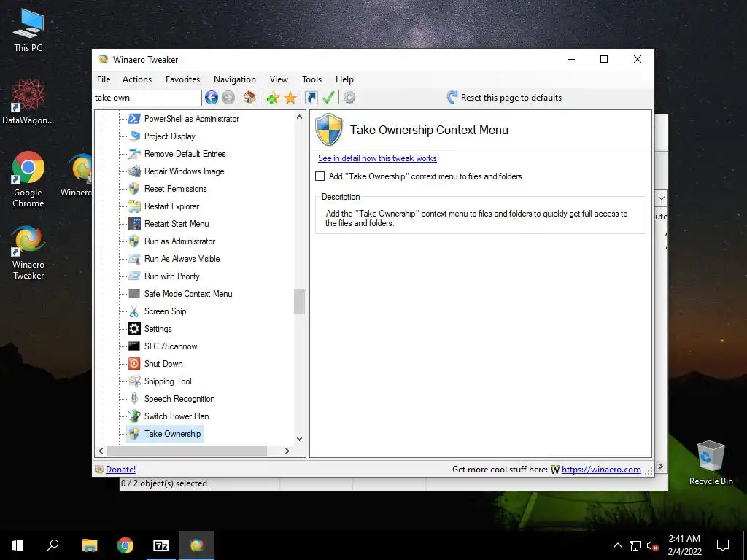Open File Explorer from the taskbar
The height and width of the screenshot is (560, 747).
(x=89, y=545)
